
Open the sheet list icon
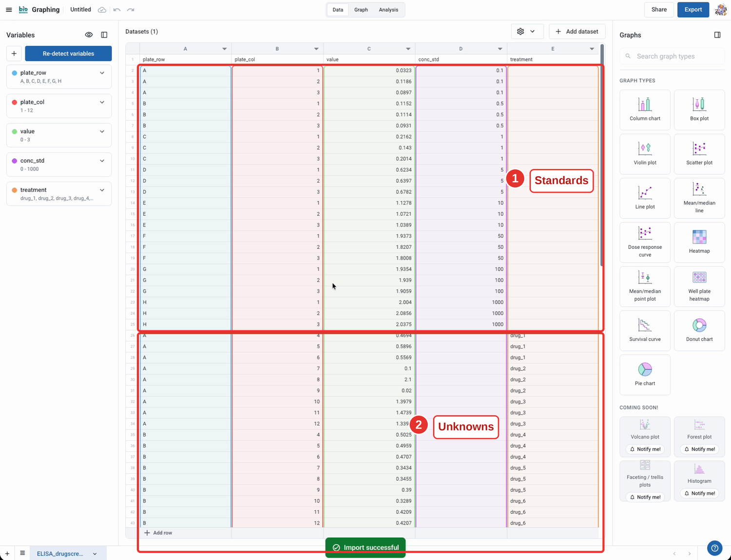click(22, 553)
